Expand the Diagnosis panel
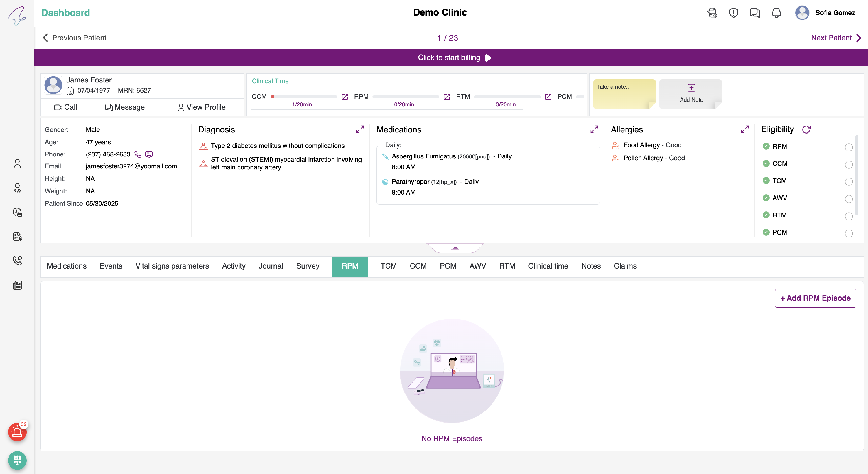Image resolution: width=868 pixels, height=474 pixels. [x=360, y=130]
